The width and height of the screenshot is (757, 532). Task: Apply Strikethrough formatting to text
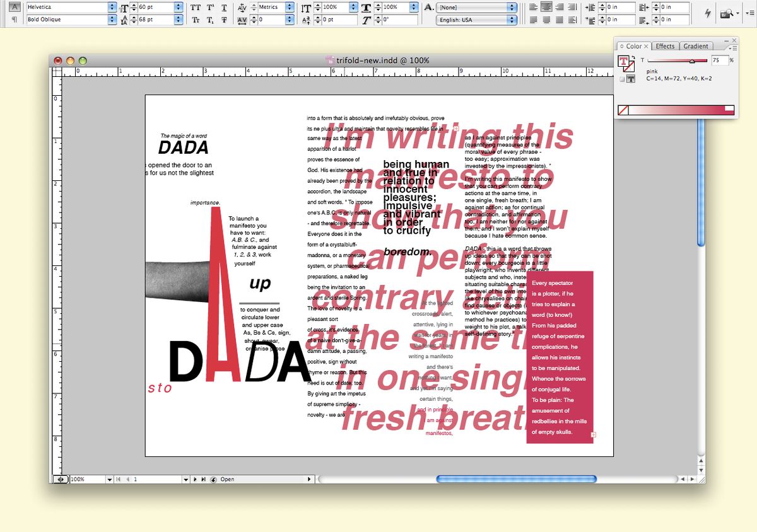pyautogui.click(x=224, y=20)
